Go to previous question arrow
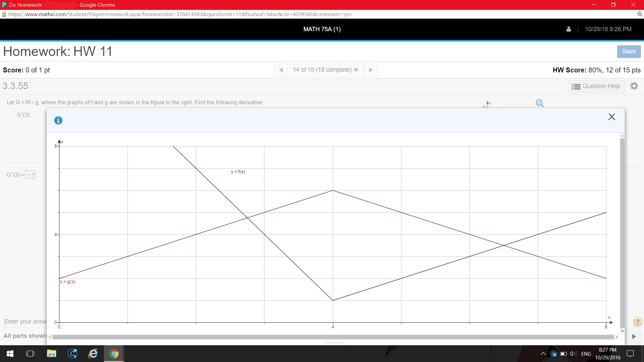 (281, 70)
